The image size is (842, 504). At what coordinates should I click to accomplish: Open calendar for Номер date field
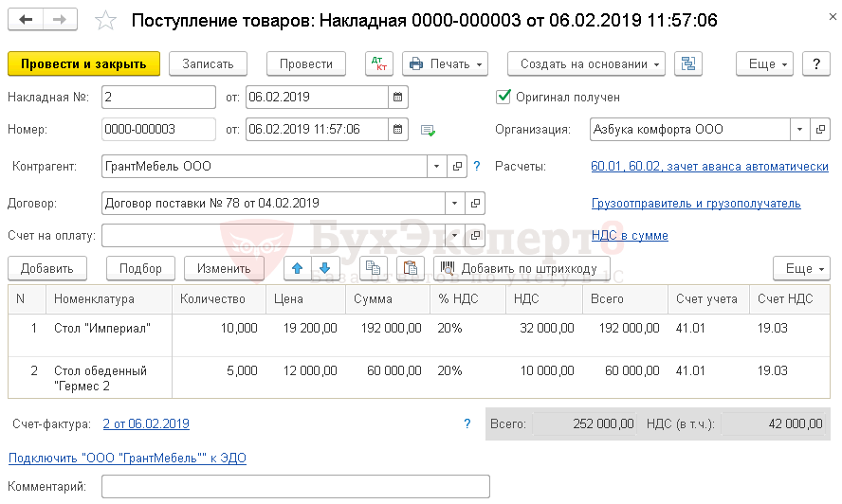tap(398, 130)
